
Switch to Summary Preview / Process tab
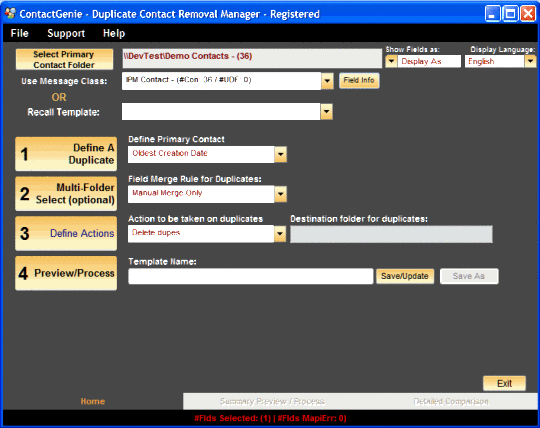click(272, 401)
